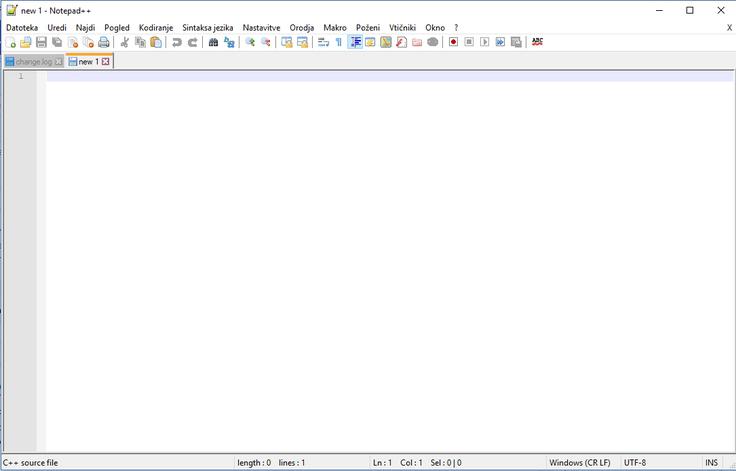Open Document Map toolbar icon
736x471 pixels.
click(x=386, y=42)
